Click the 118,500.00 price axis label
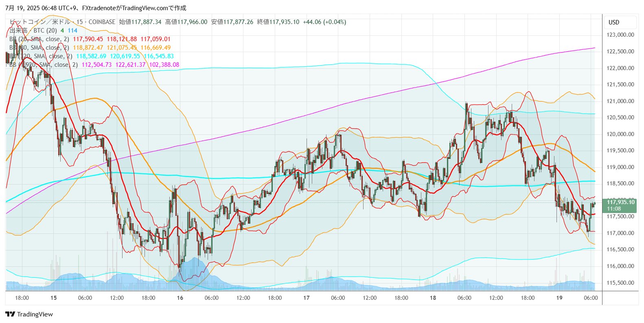 [x=620, y=183]
